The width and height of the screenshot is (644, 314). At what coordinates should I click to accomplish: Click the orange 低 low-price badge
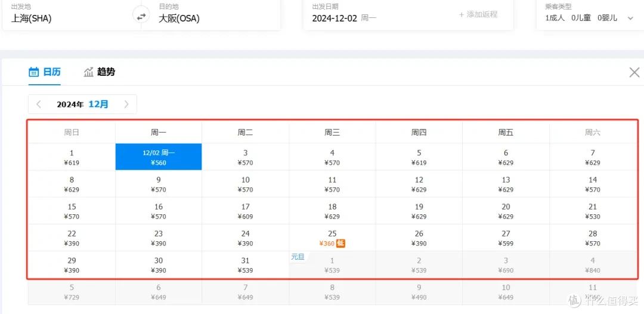click(x=340, y=243)
